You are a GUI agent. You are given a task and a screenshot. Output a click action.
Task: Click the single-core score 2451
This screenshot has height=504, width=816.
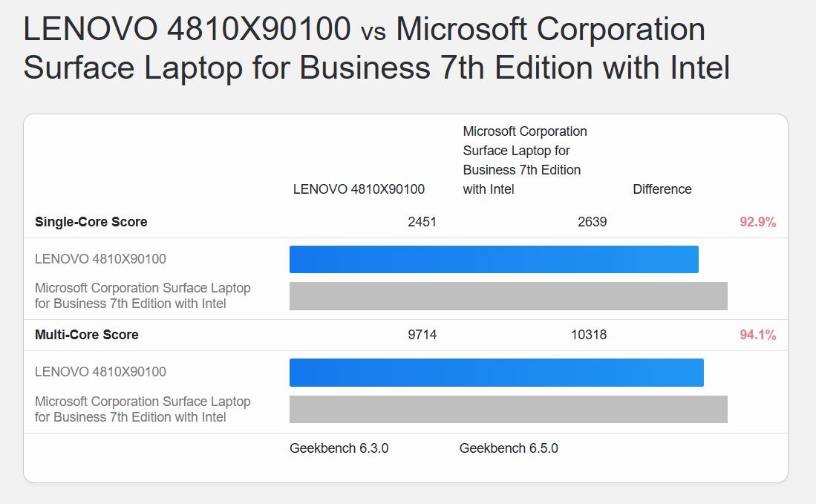[422, 222]
